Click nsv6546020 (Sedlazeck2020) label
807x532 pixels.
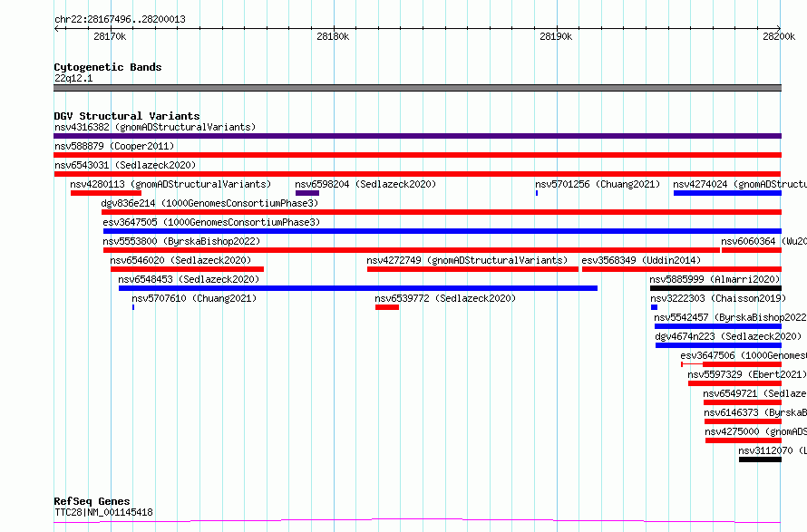coord(180,260)
